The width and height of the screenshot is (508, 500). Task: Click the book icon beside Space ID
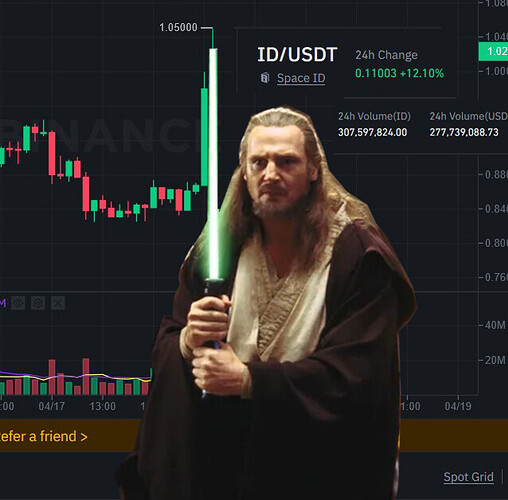point(265,78)
